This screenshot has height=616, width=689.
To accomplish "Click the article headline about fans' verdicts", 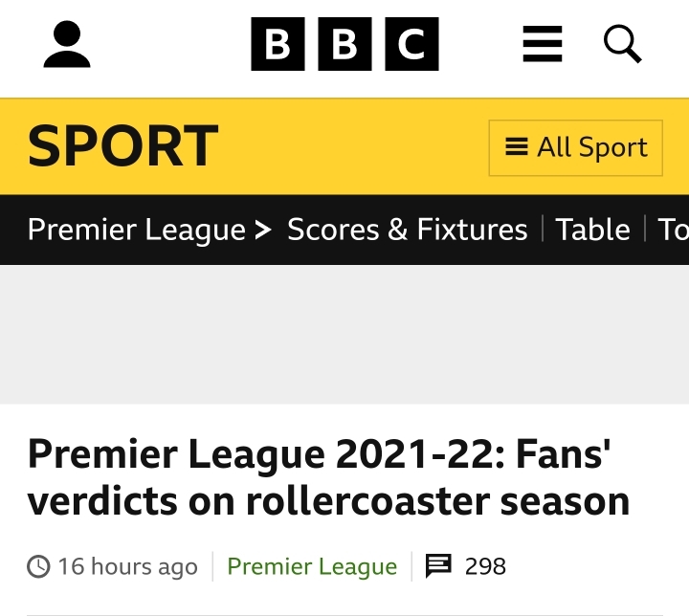I will point(328,477).
